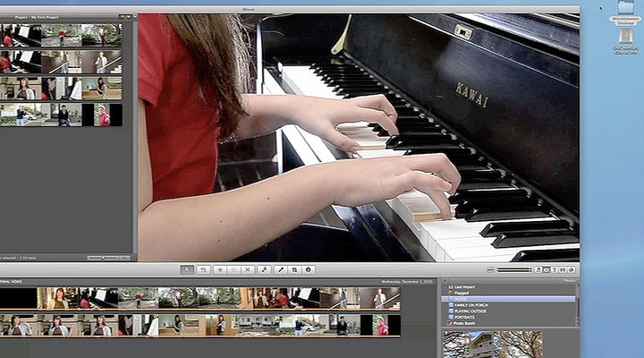Click the Wednesday, December 1, 2010 date label
This screenshot has width=644, height=358.
click(x=408, y=282)
